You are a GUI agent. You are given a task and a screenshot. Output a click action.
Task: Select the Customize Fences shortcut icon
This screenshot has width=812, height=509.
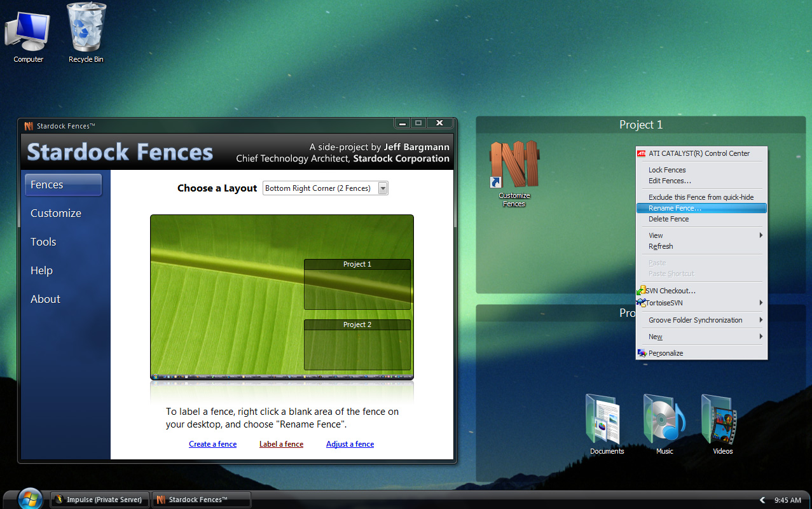(514, 174)
